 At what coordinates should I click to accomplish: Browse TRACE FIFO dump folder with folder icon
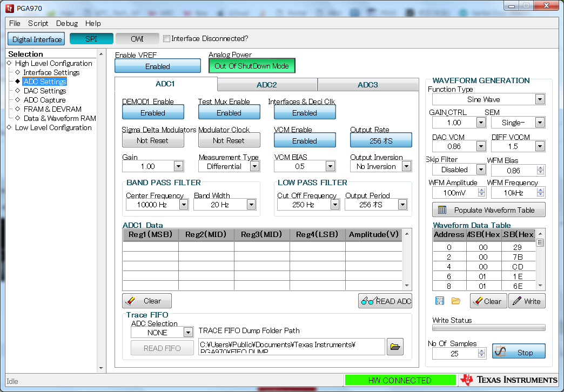point(395,347)
